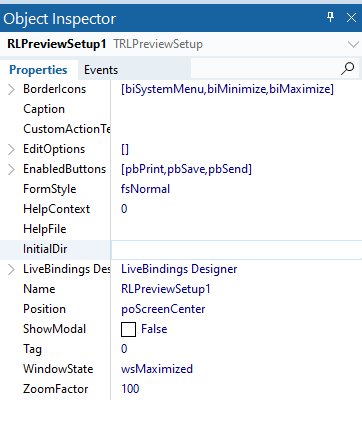
Task: Close the Object Inspector panel
Action: coord(351,18)
